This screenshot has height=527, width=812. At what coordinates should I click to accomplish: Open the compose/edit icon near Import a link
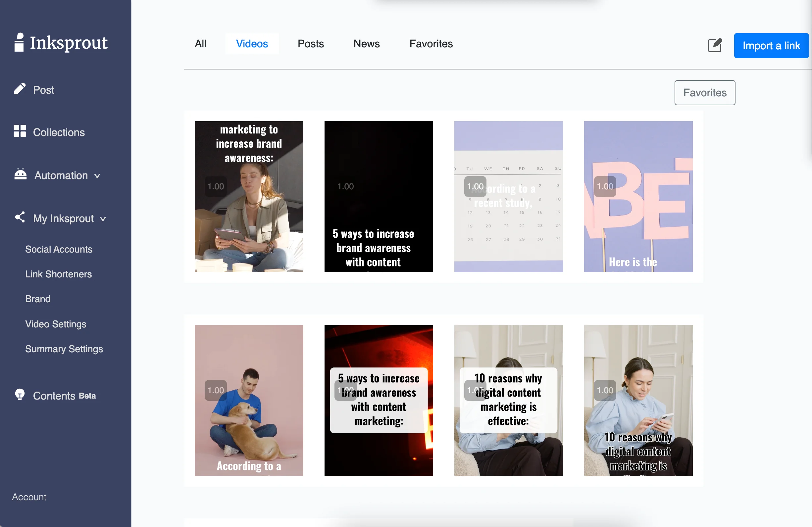tap(715, 46)
